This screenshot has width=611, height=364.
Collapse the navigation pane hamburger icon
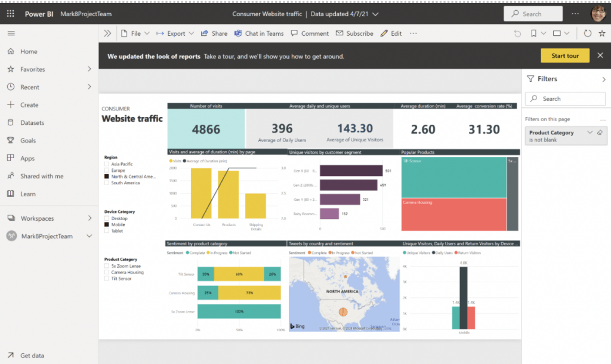point(11,33)
